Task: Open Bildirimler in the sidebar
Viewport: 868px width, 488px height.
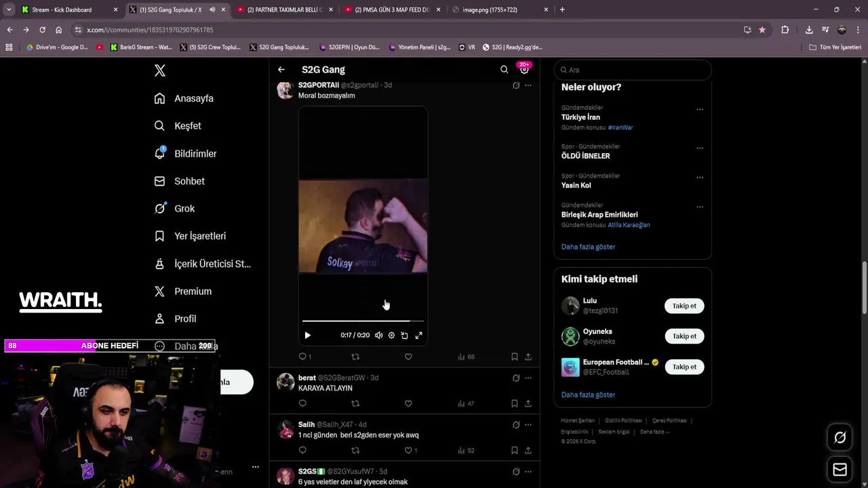Action: pos(185,154)
